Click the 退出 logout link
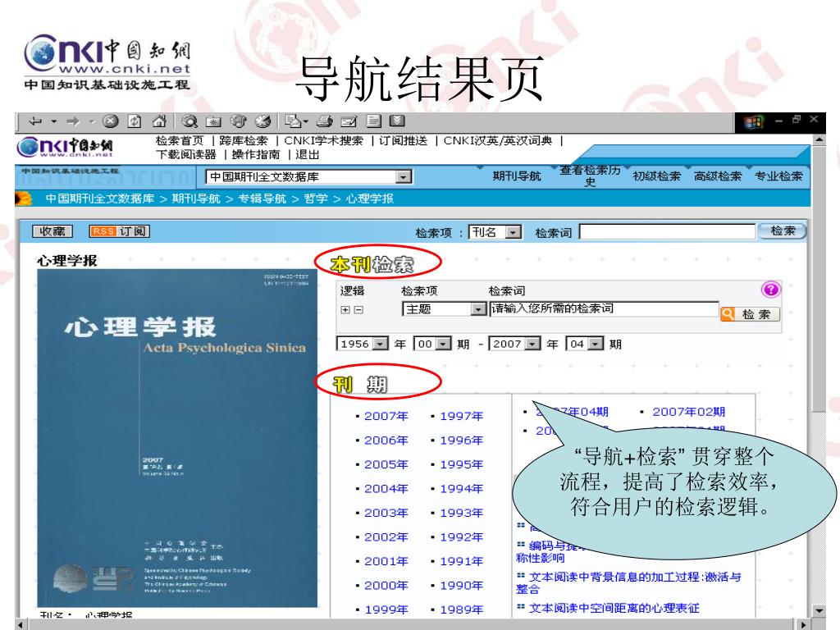 (307, 154)
